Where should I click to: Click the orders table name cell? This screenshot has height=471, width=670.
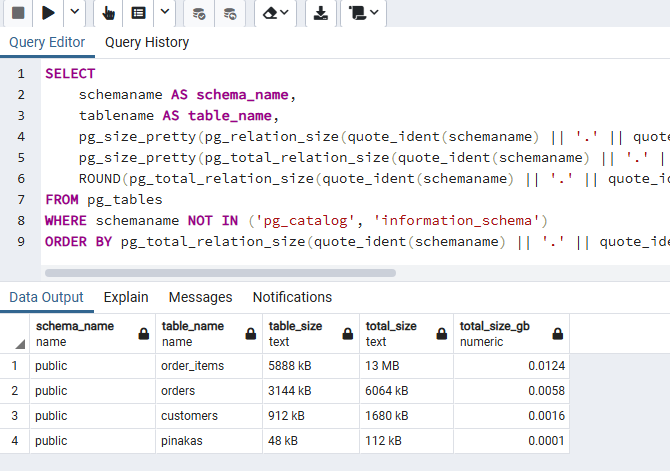[209, 391]
